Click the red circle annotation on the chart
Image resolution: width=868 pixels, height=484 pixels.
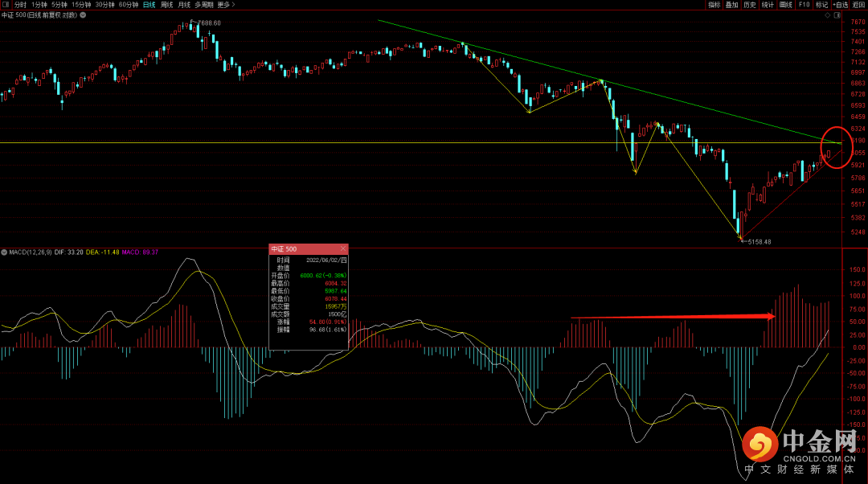click(836, 147)
